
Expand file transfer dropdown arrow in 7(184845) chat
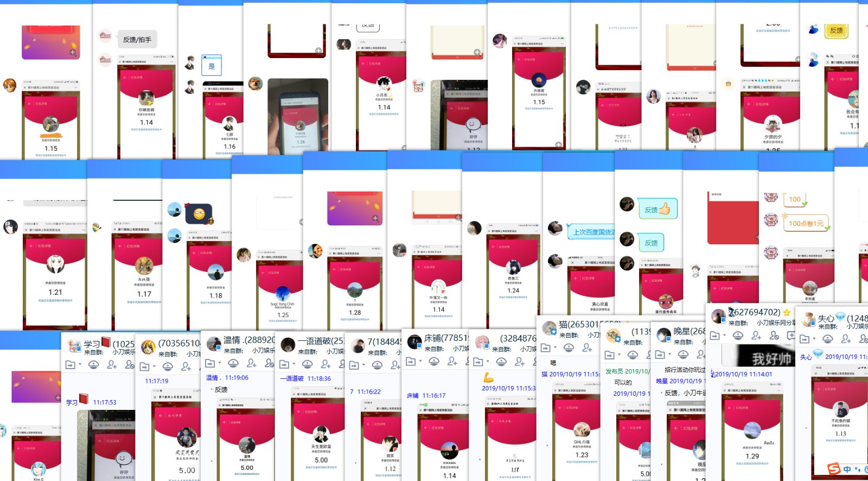tap(363, 365)
